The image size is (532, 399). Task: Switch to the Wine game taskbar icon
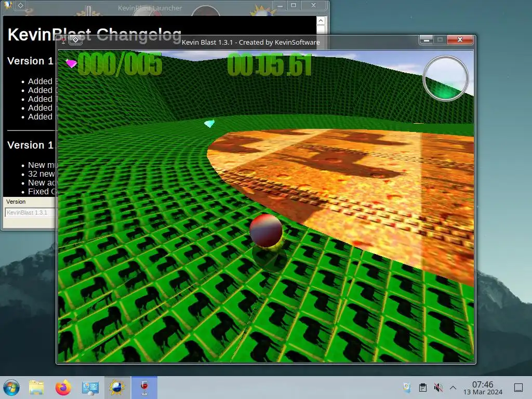144,388
